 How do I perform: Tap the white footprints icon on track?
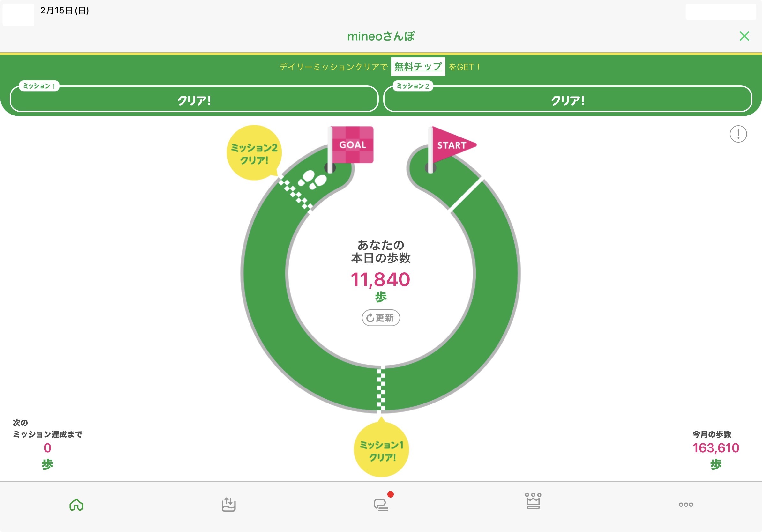(312, 180)
